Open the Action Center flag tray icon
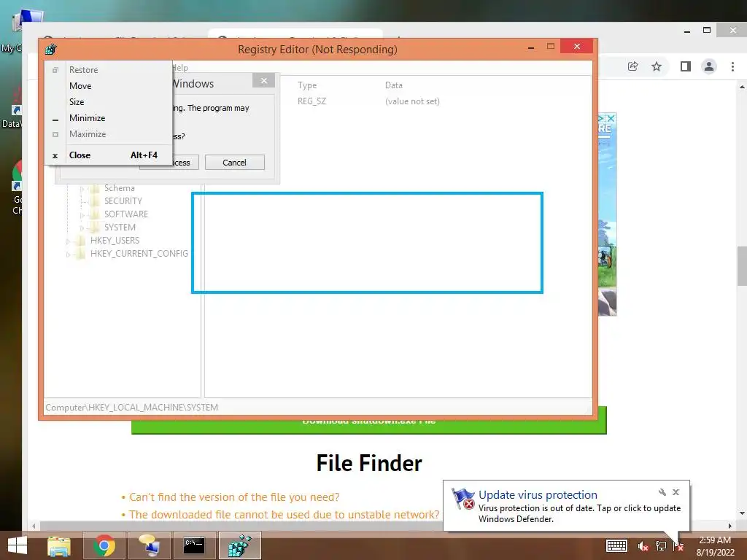Image resolution: width=747 pixels, height=560 pixels. pyautogui.click(x=678, y=546)
